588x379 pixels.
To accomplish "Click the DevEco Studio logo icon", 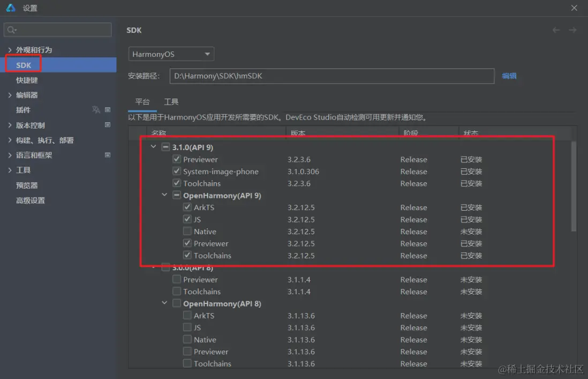I will 11,8.
